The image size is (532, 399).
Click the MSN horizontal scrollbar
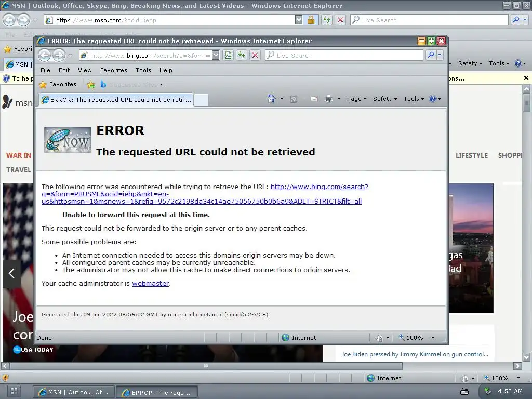tap(206, 366)
